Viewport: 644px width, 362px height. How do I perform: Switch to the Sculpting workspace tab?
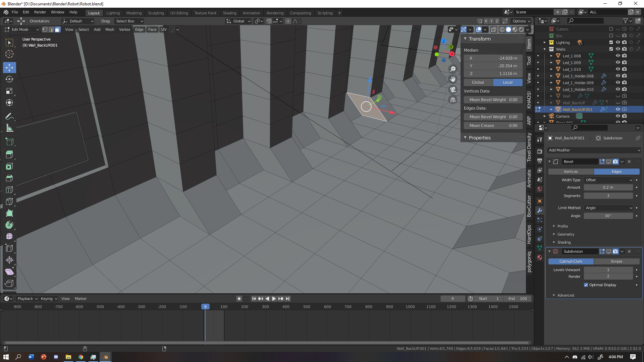tap(156, 13)
